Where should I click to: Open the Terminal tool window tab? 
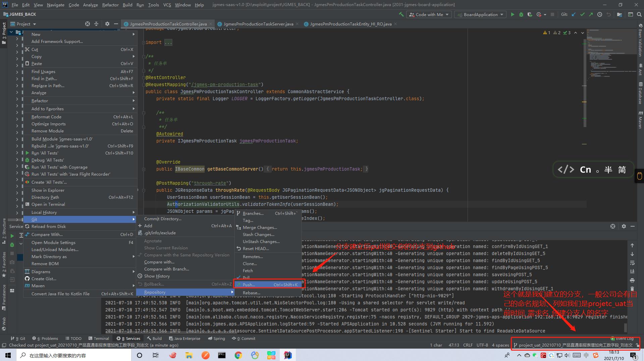tap(99, 339)
